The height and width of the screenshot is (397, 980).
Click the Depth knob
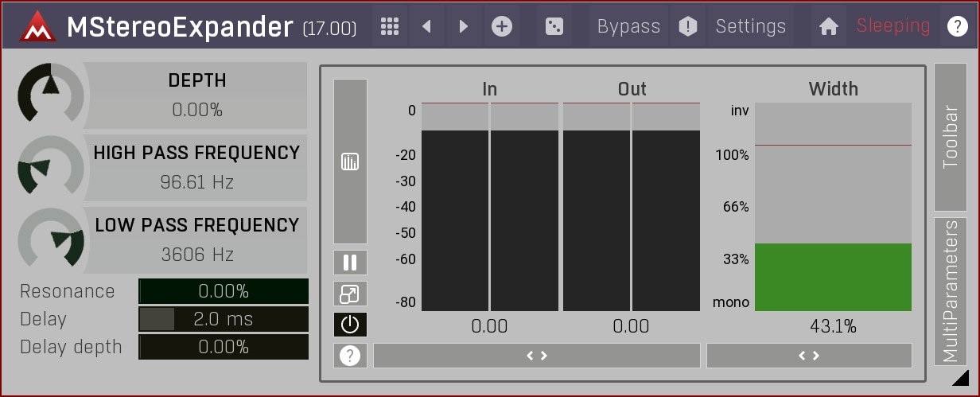[50, 92]
